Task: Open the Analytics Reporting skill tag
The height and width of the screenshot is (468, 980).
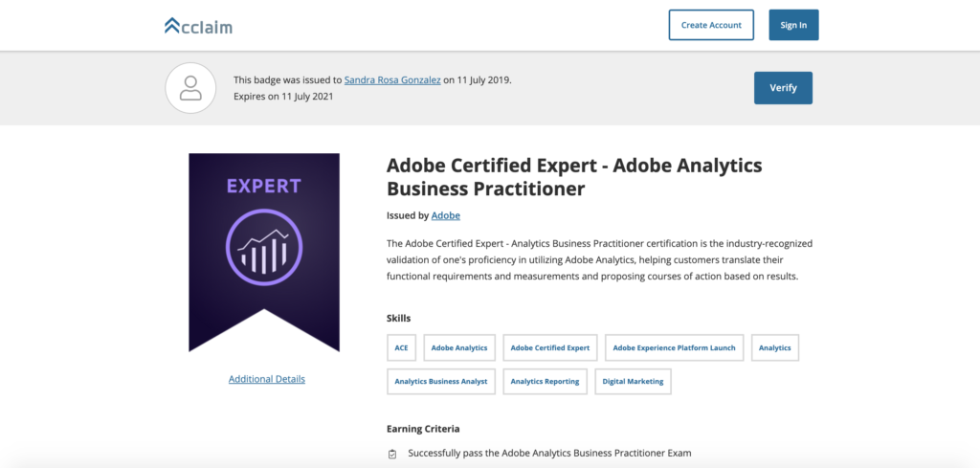Action: pos(545,381)
